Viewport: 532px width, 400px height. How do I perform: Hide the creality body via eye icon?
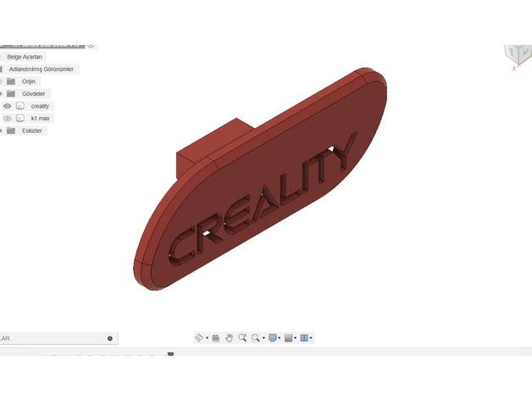pyautogui.click(x=8, y=106)
